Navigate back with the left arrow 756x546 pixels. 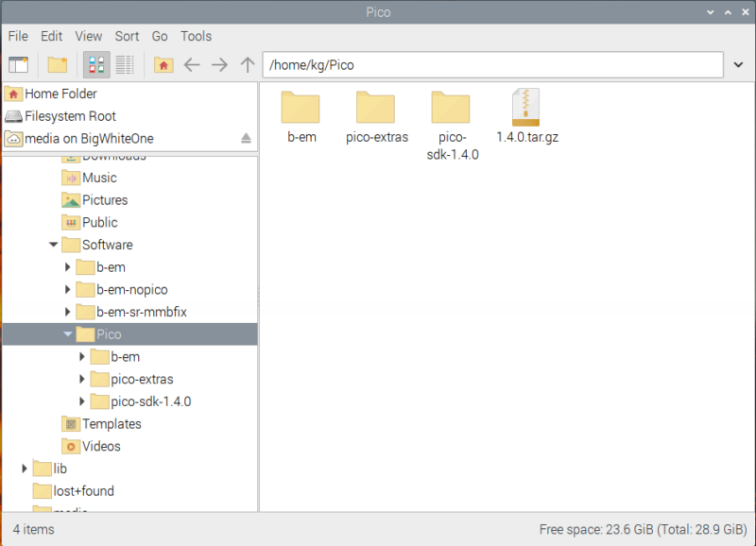pyautogui.click(x=192, y=64)
